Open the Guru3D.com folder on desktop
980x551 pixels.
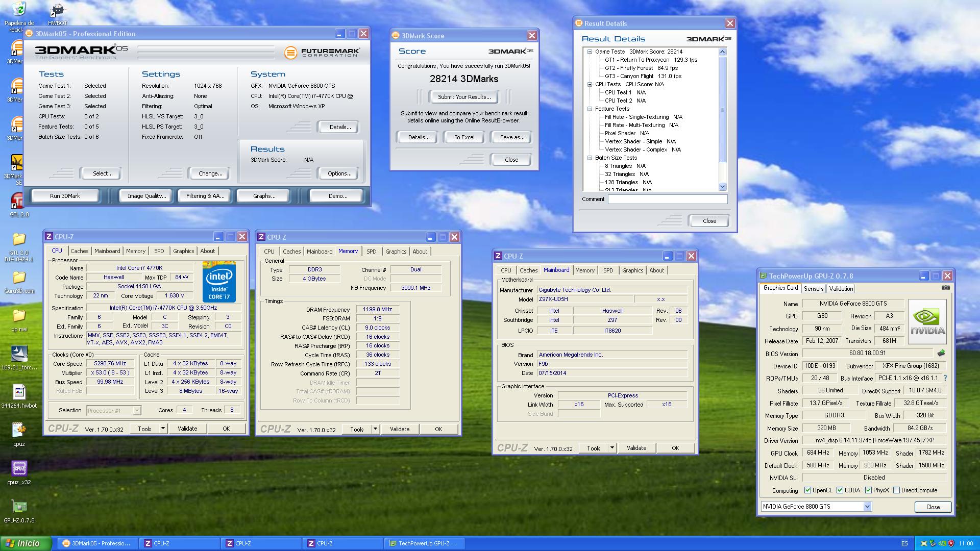pyautogui.click(x=19, y=282)
